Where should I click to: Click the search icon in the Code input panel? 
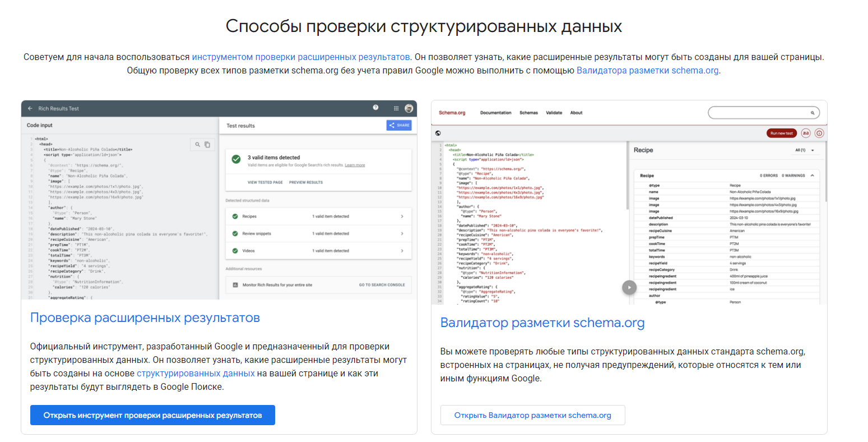point(197,144)
